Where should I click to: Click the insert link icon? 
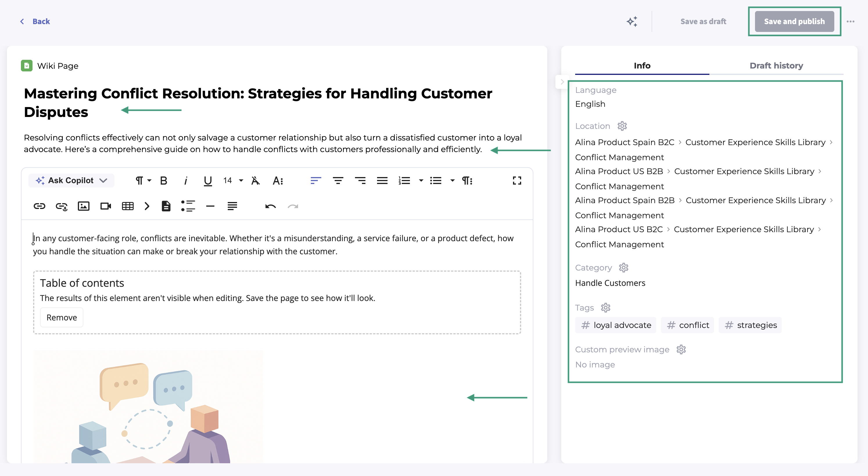coord(40,206)
